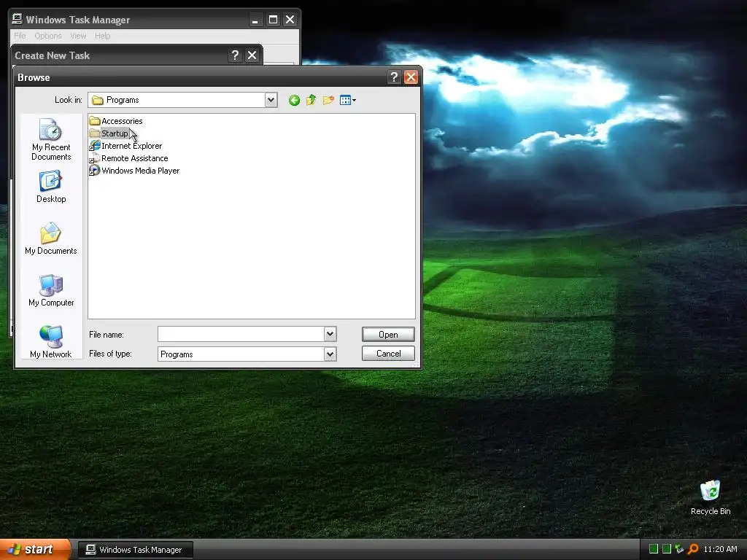Screen dimensions: 747x560
Task: Open the View Menu icon dropdown
Action: pos(348,100)
